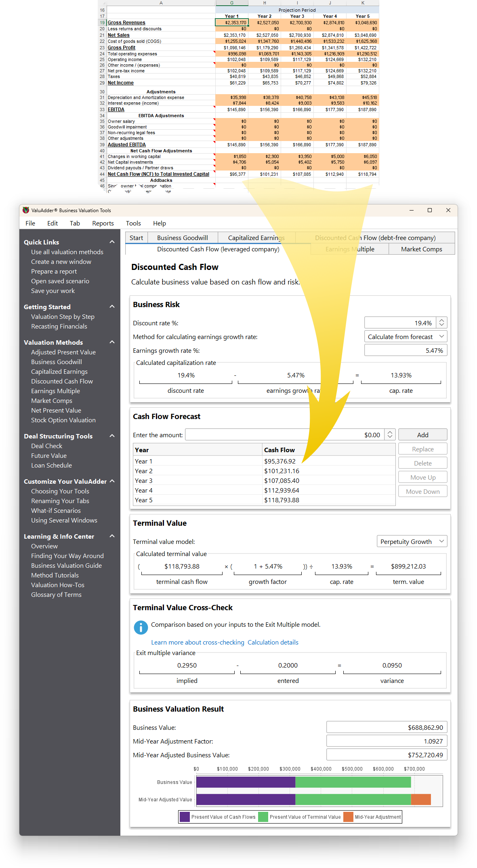Open the Terminal value model dropdown
Screen dimensions: 477x868
tap(412, 541)
